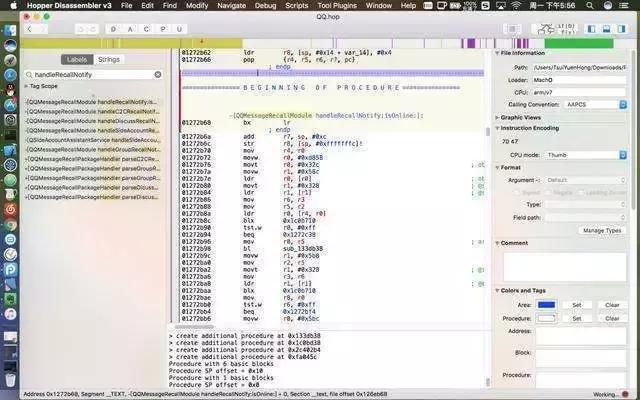Open iTunes icon in the Dock
Viewport: 640px width, 400px height.
tap(10, 314)
